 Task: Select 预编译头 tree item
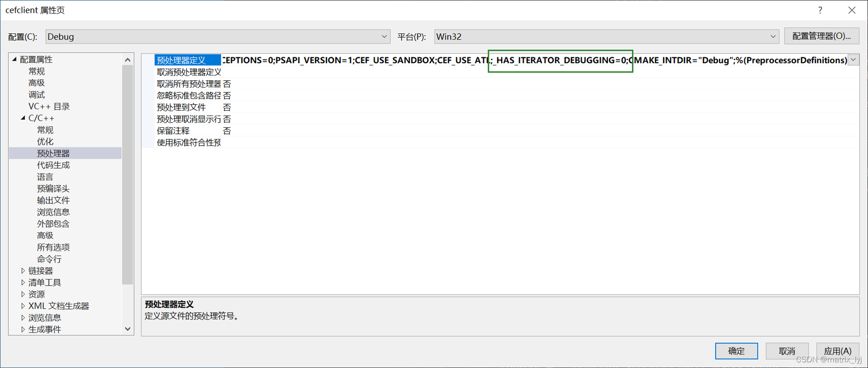(x=53, y=188)
